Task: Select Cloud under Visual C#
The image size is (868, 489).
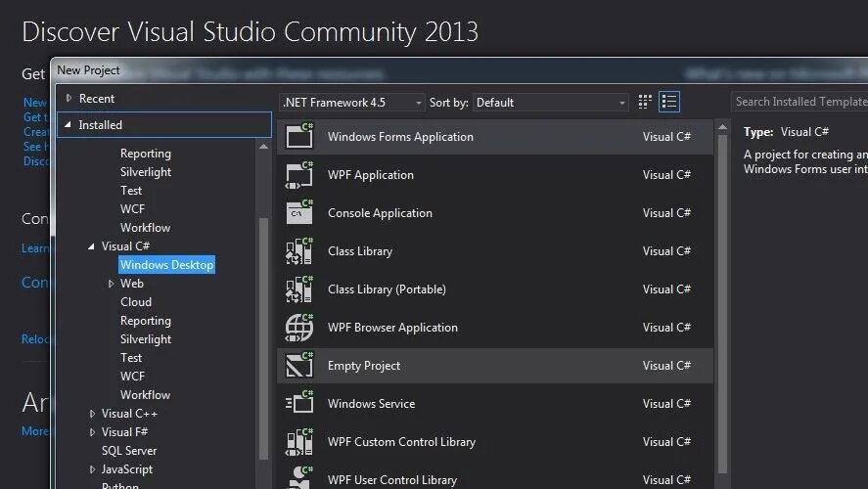Action: 136,301
